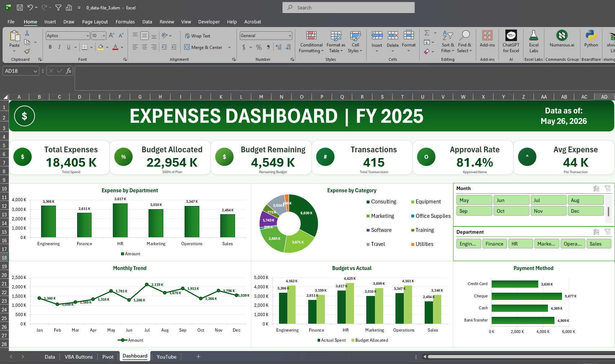This screenshot has width=615, height=364.
Task: Click the Filter funnel icon in the title bar
Action: pos(58,8)
